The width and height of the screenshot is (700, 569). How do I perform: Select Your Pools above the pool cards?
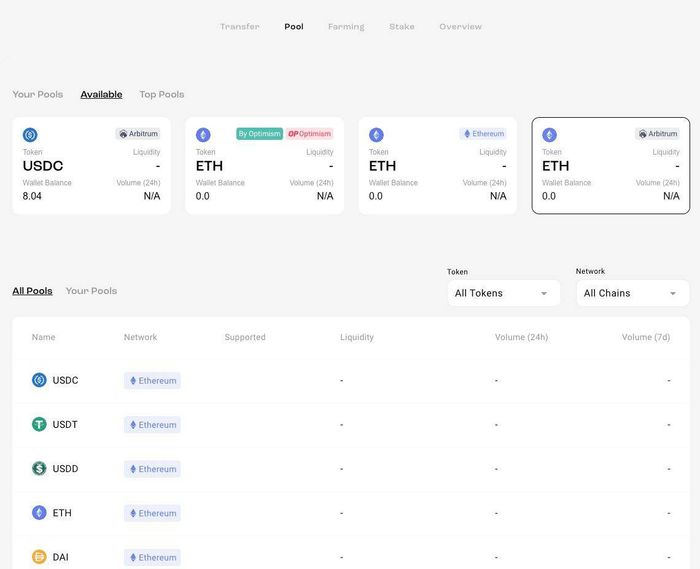[38, 95]
